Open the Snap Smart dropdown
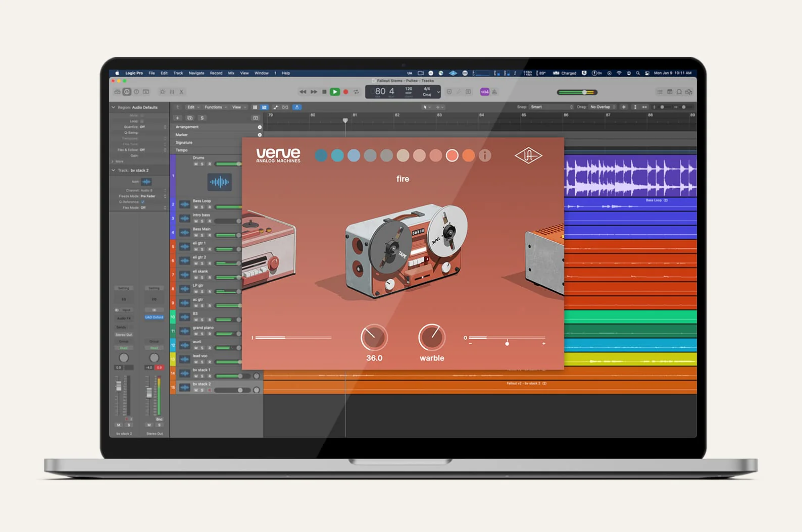The height and width of the screenshot is (532, 802). tap(551, 107)
